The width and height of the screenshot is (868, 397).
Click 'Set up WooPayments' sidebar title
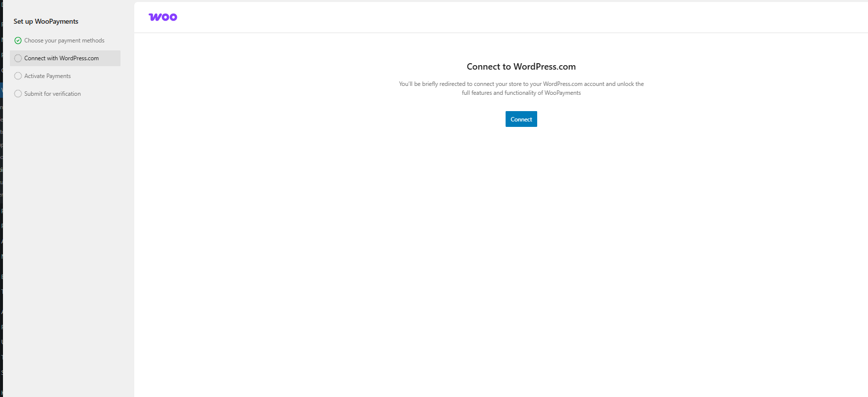46,21
